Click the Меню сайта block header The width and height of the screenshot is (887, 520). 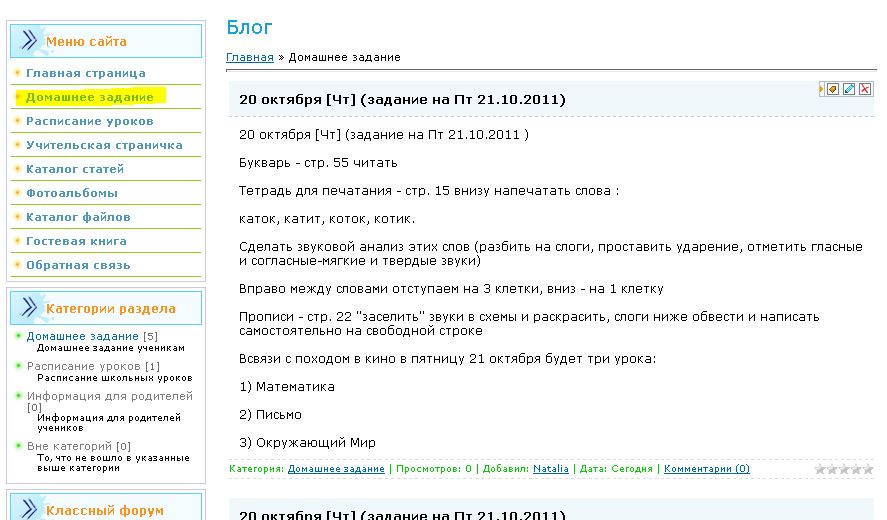[x=106, y=41]
